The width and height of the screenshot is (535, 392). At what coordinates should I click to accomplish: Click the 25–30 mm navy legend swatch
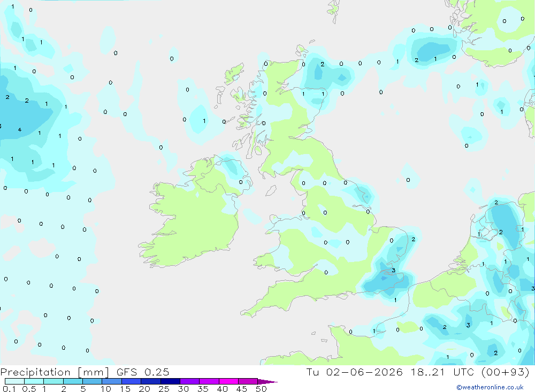[x=170, y=381]
